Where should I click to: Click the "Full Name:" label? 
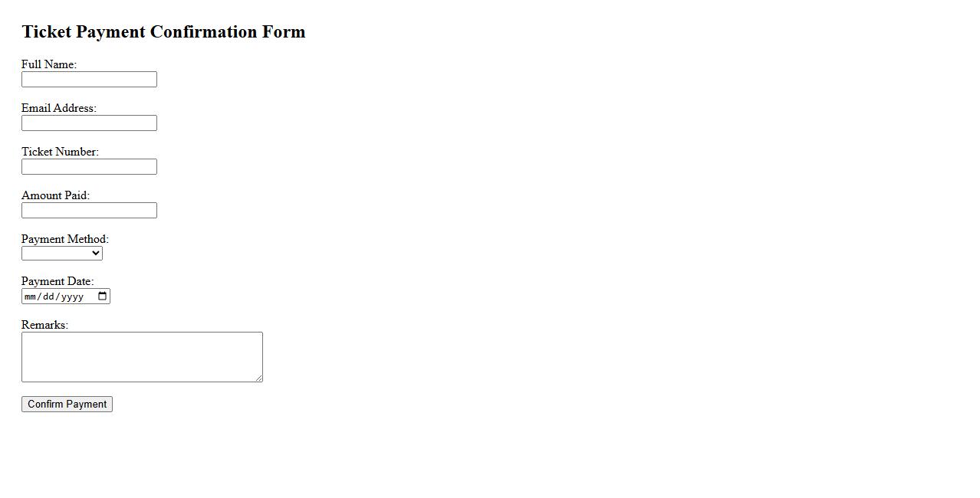tap(49, 64)
